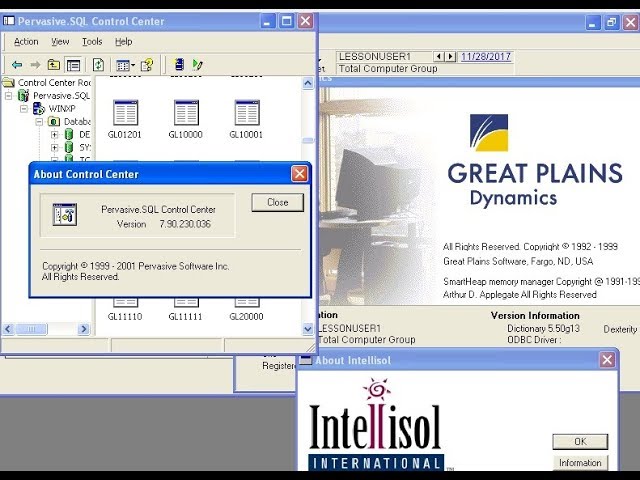The image size is (640, 480).
Task: Open the view options grid dropdown icon
Action: (125, 65)
